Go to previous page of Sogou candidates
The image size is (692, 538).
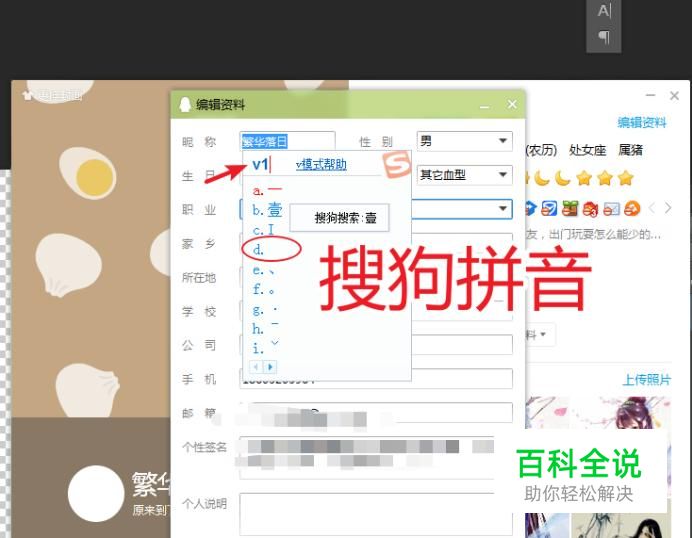click(x=256, y=367)
